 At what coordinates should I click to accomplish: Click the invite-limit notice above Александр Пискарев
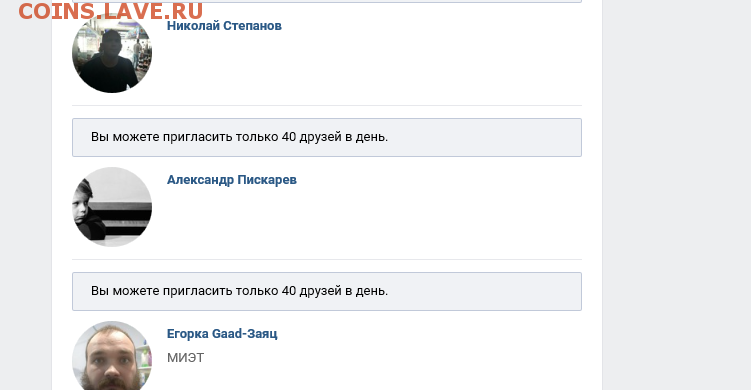[x=327, y=138]
